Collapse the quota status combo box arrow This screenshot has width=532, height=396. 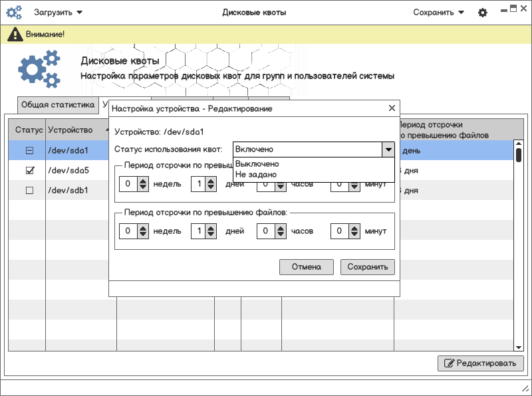click(x=388, y=149)
